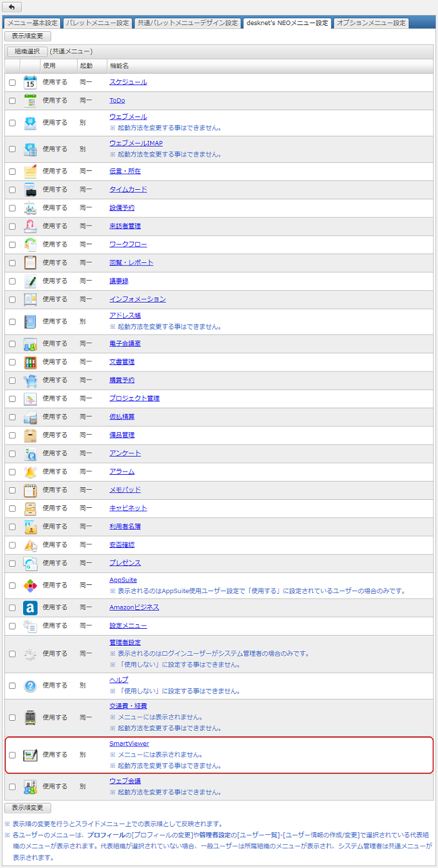
Task: Click the Schedule calendar icon
Action: [30, 82]
